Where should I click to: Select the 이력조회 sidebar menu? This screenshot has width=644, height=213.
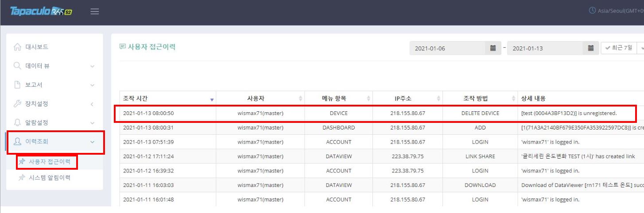(54, 142)
